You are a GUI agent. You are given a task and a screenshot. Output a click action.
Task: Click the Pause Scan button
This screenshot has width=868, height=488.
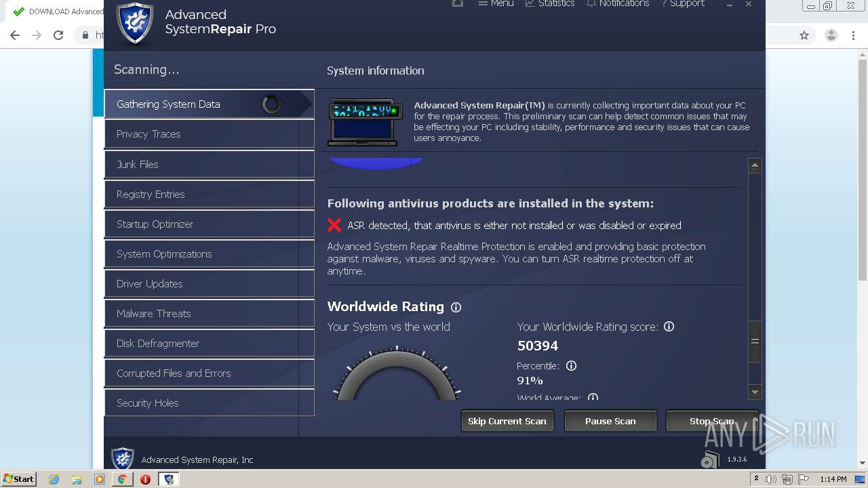tap(610, 421)
